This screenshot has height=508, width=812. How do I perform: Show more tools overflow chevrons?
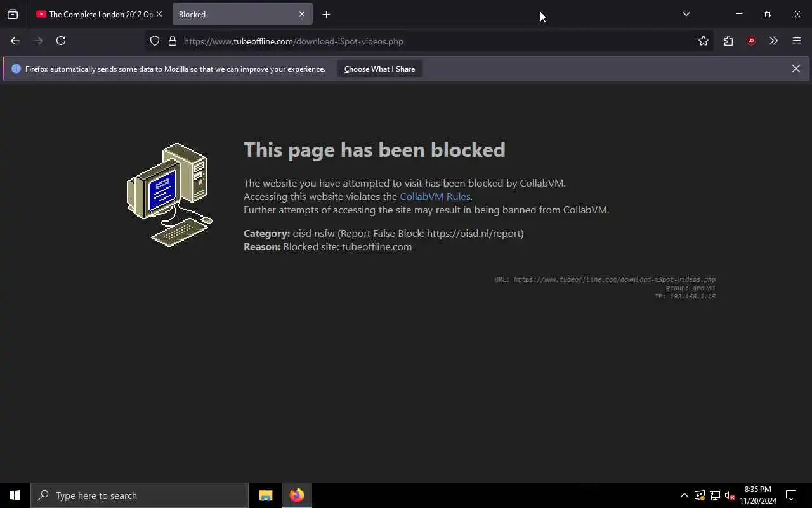pyautogui.click(x=773, y=41)
